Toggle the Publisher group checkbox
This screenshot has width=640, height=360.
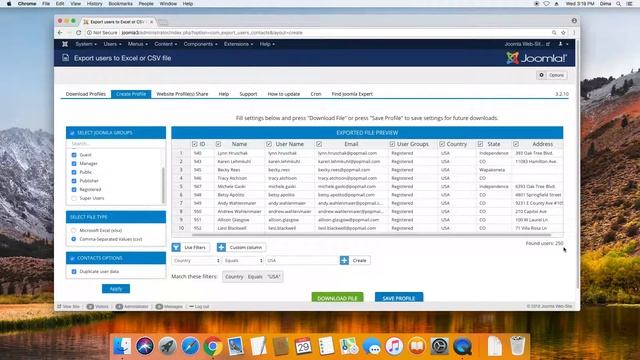(x=74, y=181)
